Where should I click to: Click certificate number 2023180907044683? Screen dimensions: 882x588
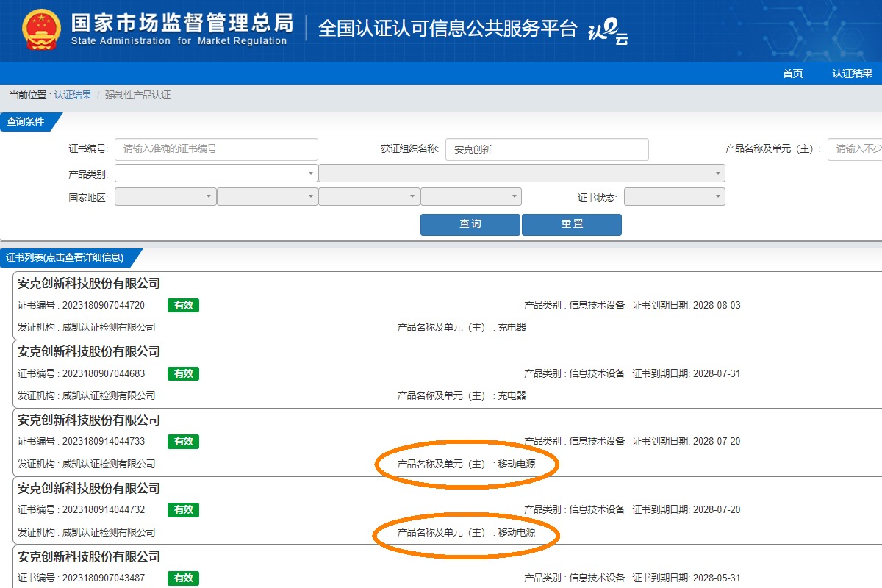click(104, 374)
